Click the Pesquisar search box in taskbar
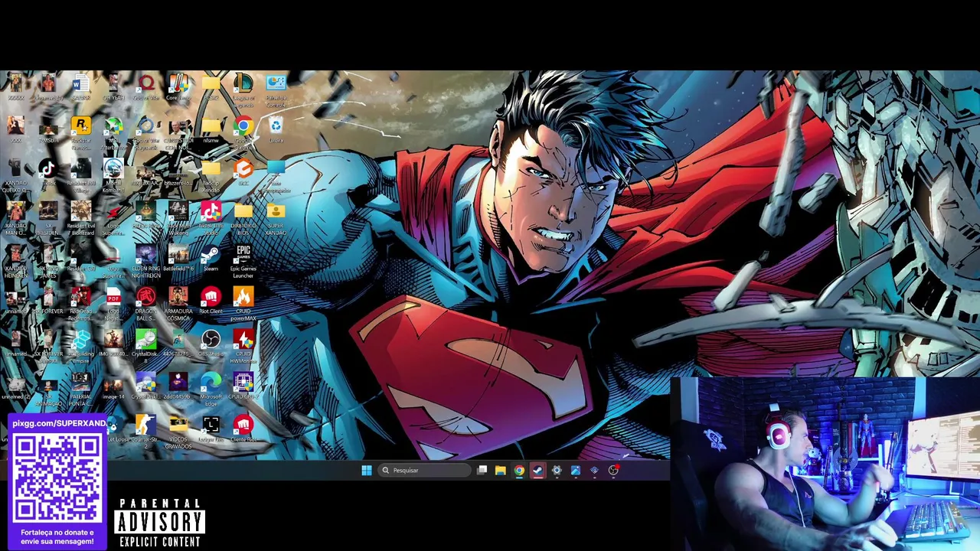980x551 pixels. point(423,471)
